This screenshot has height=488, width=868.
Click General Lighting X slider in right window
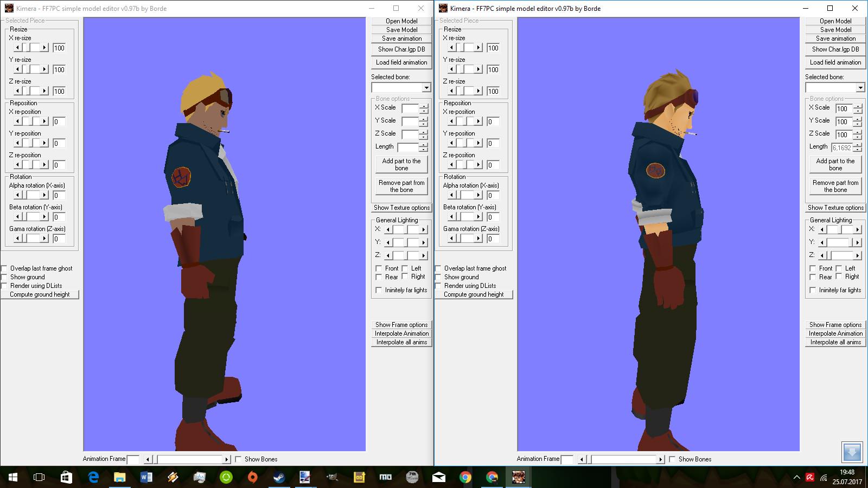tap(840, 229)
